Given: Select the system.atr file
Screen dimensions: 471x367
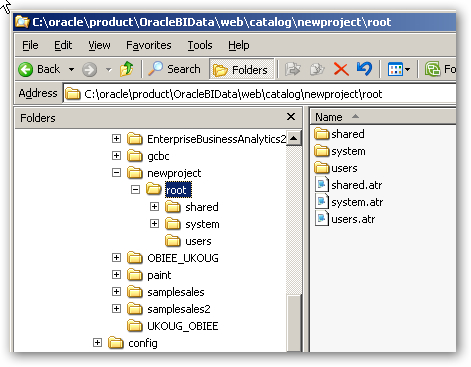Looking at the screenshot, I should (349, 202).
